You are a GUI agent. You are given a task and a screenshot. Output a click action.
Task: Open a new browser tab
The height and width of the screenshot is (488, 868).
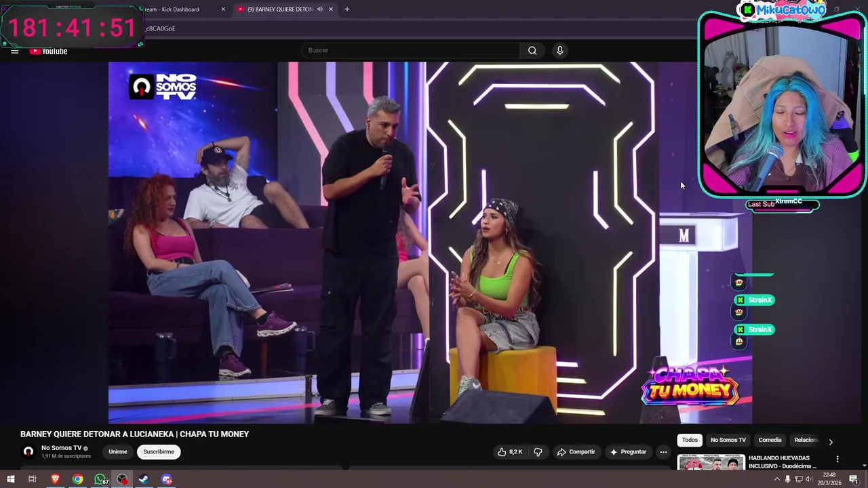347,9
